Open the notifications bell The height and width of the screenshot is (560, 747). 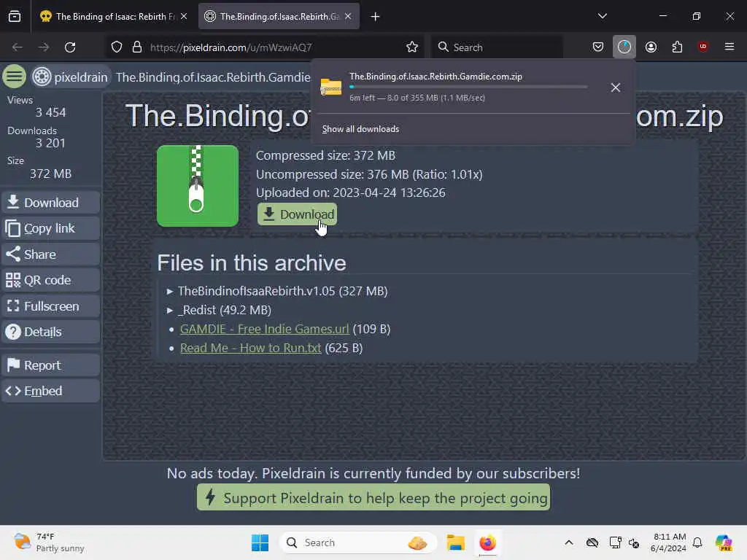point(697,542)
